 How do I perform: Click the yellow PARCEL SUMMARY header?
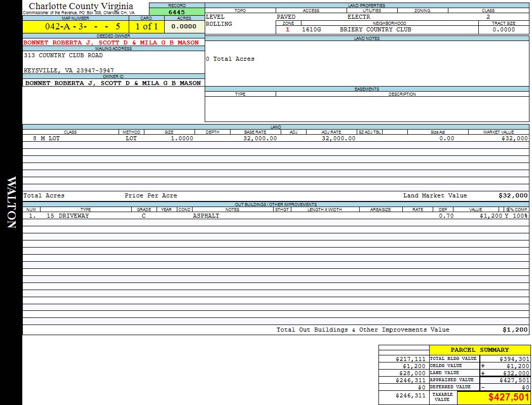click(x=479, y=350)
